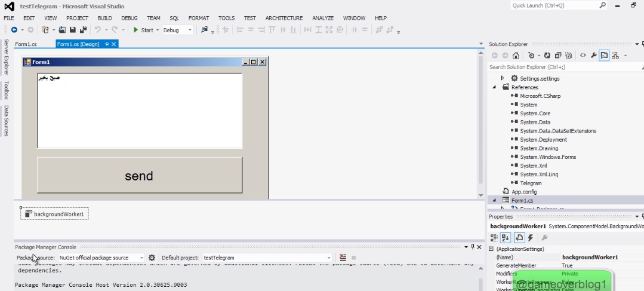
Task: Open the ARCHITECTURE menu
Action: click(x=284, y=18)
